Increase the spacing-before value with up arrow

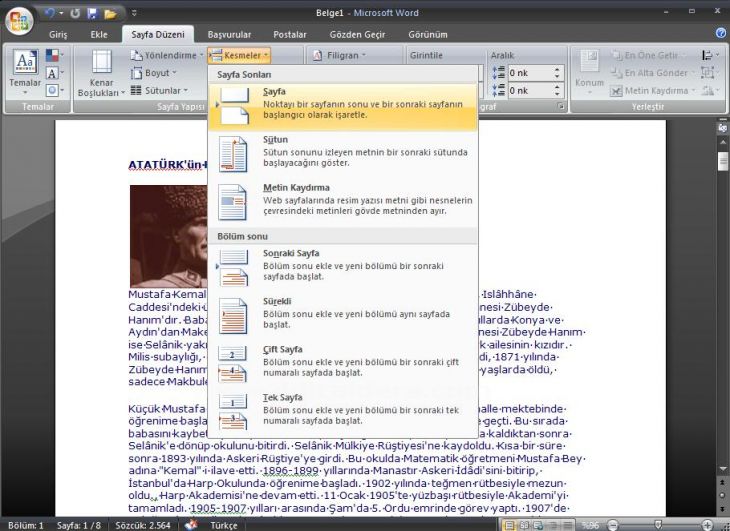point(557,70)
